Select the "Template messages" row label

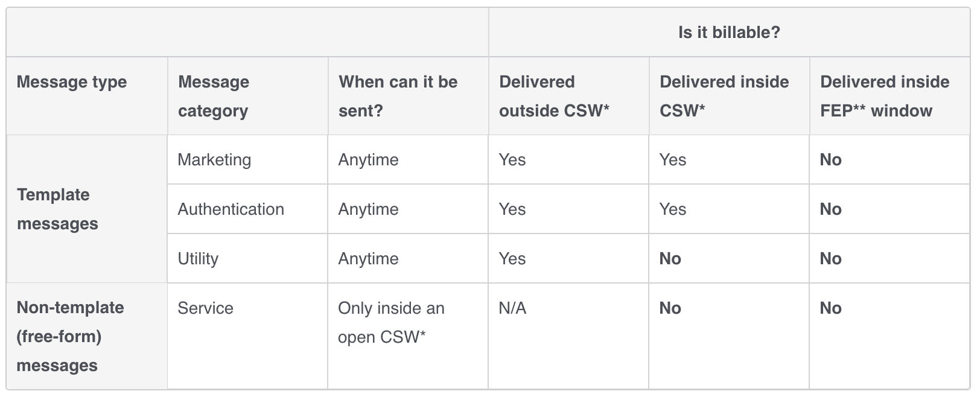click(x=57, y=209)
